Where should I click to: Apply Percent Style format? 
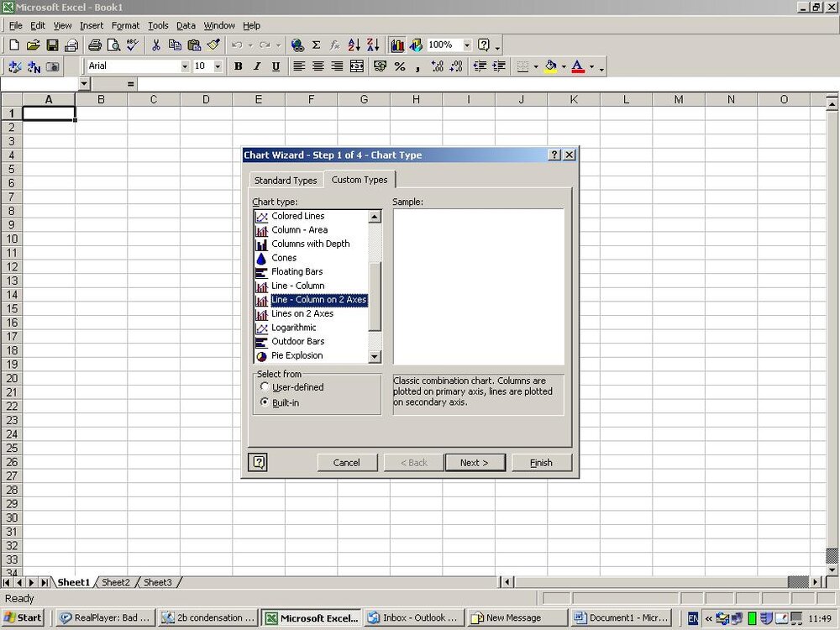pyautogui.click(x=400, y=66)
